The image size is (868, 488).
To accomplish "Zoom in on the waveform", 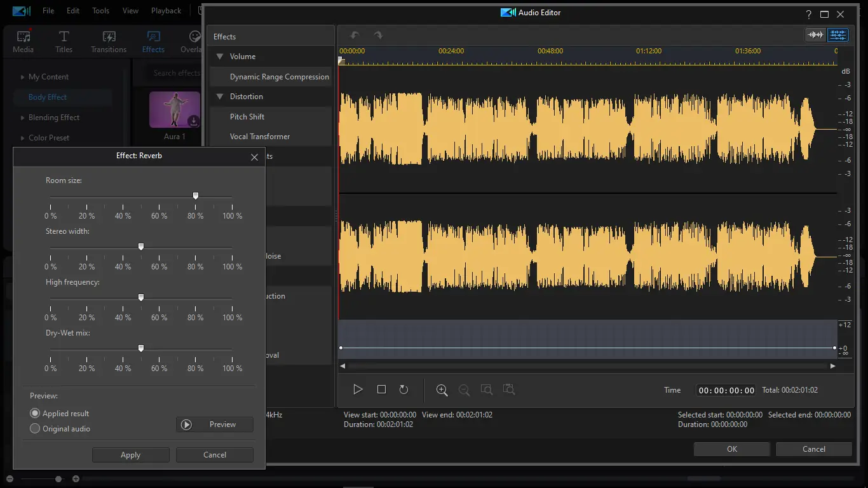I will click(x=442, y=390).
